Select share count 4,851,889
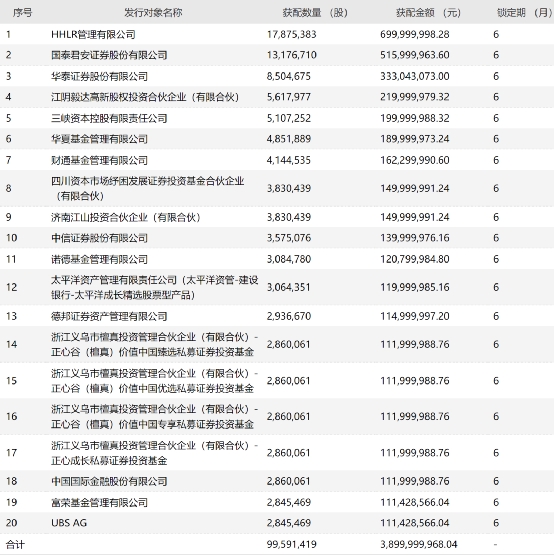554x556 pixels. pos(289,139)
